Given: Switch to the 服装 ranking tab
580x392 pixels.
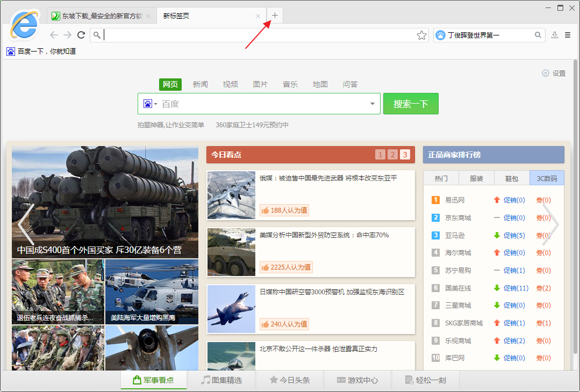Looking at the screenshot, I should (x=476, y=178).
